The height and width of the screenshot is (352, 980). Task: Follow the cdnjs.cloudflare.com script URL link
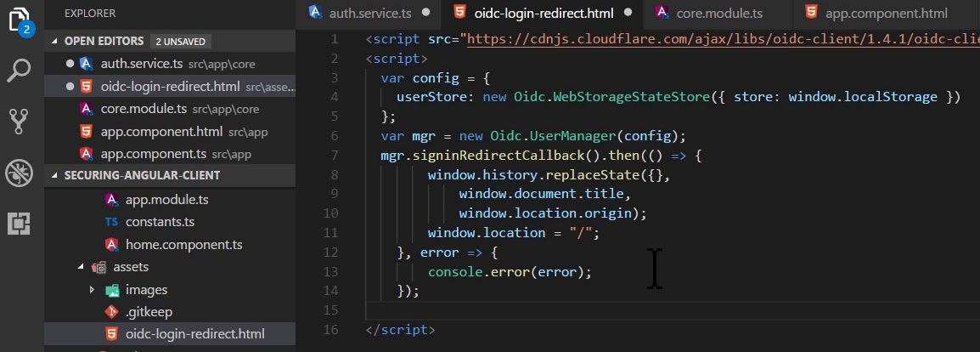point(724,39)
